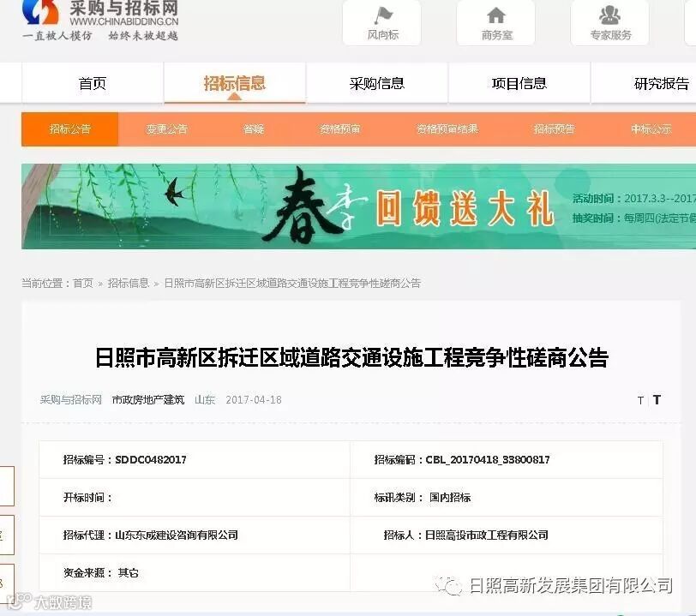Open the 研究报告 tab
The height and width of the screenshot is (616, 696).
[x=662, y=83]
